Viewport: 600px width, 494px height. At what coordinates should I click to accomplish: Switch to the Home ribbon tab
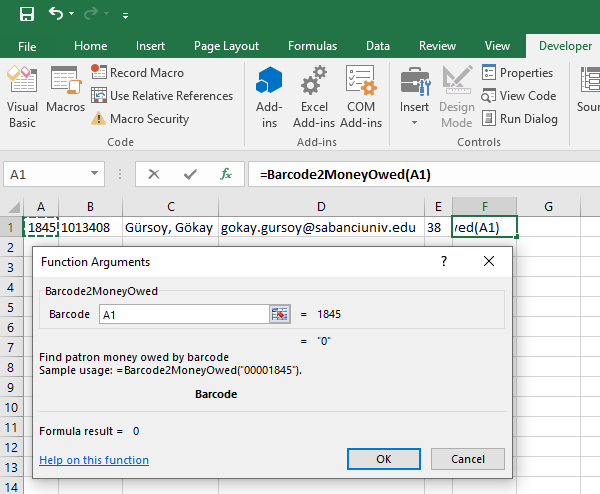[x=91, y=46]
